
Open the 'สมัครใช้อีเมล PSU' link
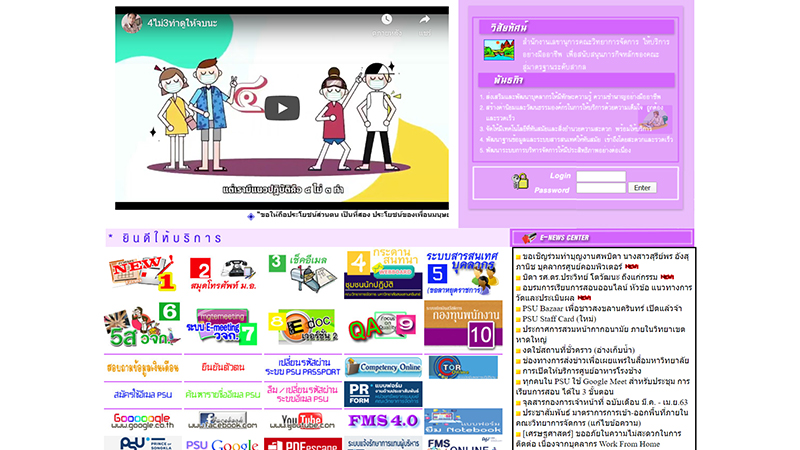(143, 394)
